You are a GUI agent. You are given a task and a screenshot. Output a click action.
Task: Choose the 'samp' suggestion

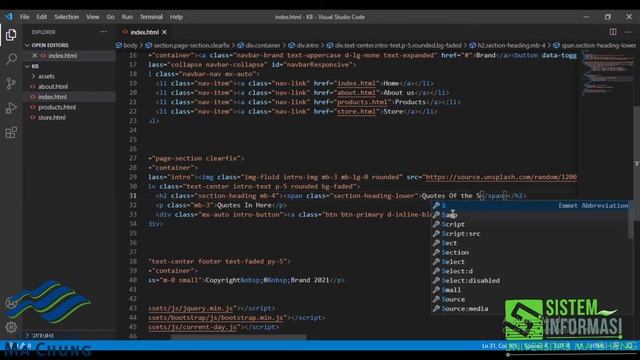(x=531, y=215)
